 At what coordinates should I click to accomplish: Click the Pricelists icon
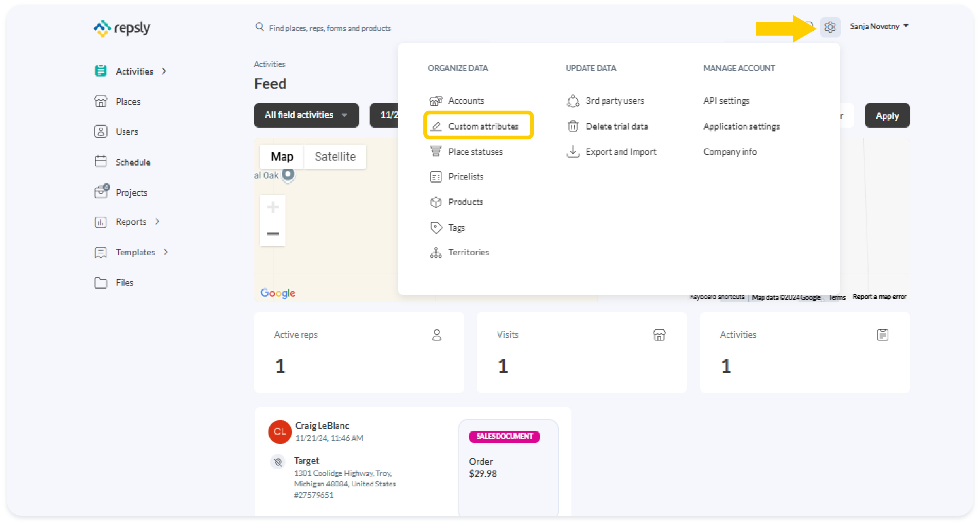click(435, 177)
